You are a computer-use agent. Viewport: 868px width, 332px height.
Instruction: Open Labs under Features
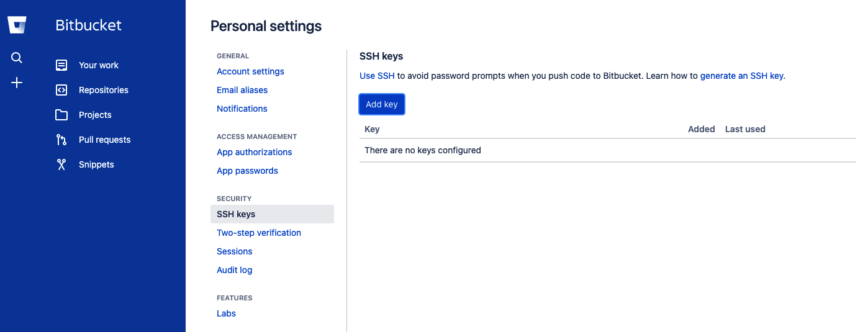point(226,313)
